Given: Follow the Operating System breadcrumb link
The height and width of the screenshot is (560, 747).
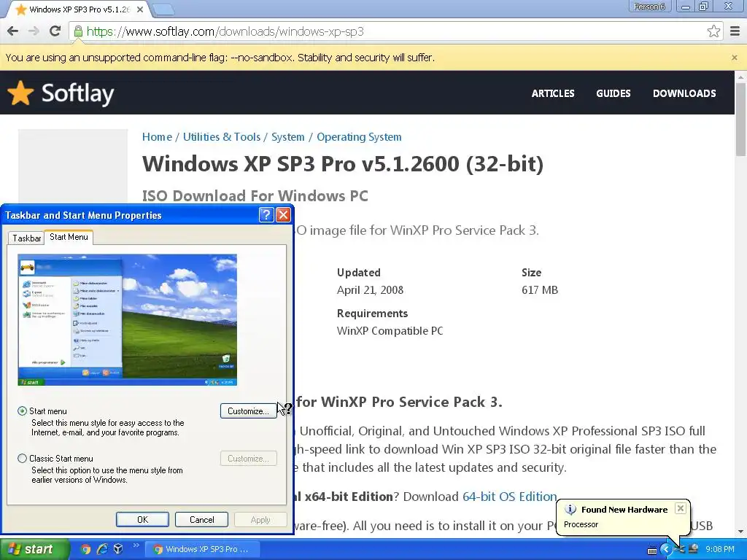Looking at the screenshot, I should tap(359, 137).
